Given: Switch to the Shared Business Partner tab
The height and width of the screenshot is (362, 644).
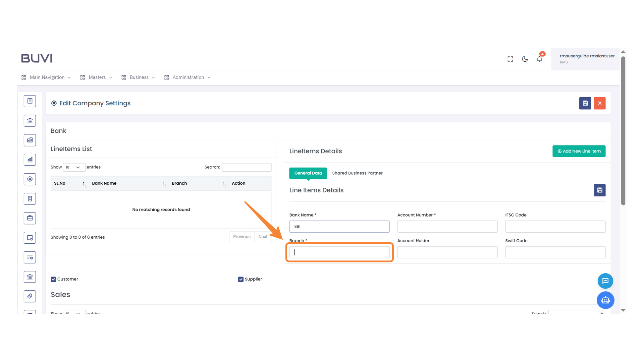Looking at the screenshot, I should pos(357,173).
